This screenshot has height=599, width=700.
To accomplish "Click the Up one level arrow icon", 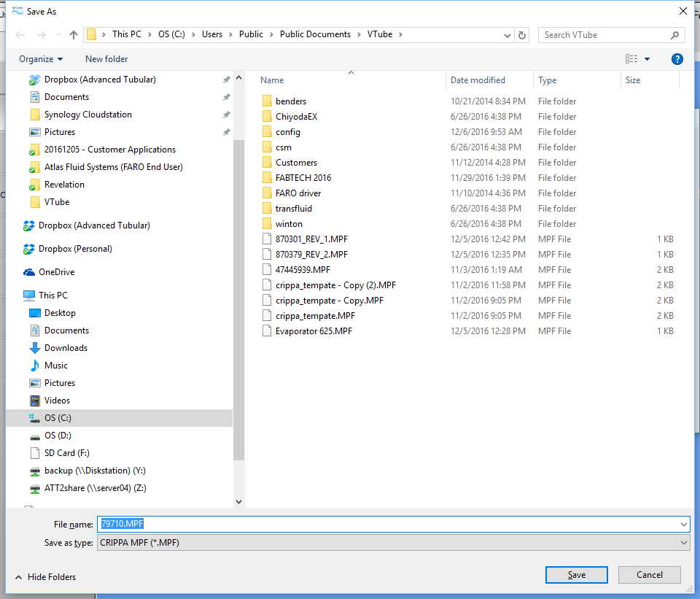I will point(74,35).
